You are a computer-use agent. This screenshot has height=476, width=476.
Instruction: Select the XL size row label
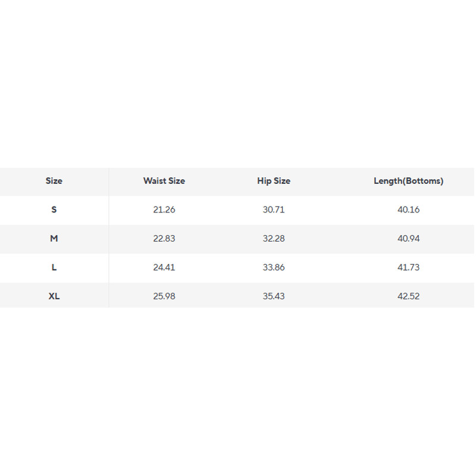pos(54,296)
